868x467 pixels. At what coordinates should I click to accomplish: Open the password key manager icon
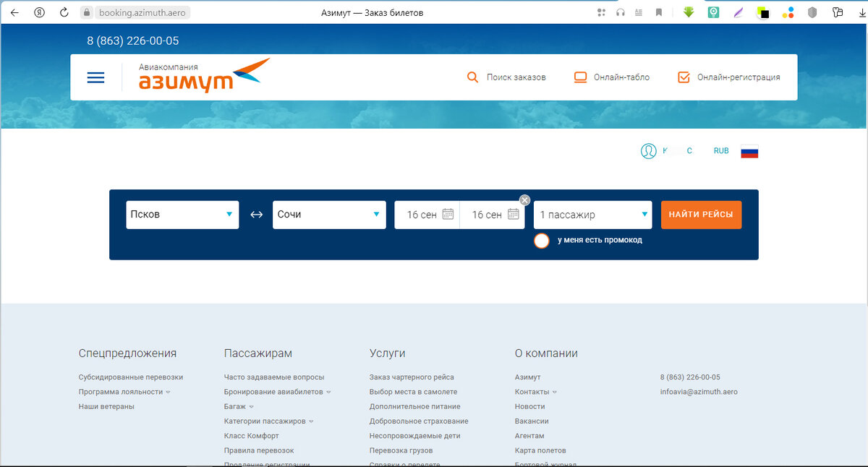(838, 12)
